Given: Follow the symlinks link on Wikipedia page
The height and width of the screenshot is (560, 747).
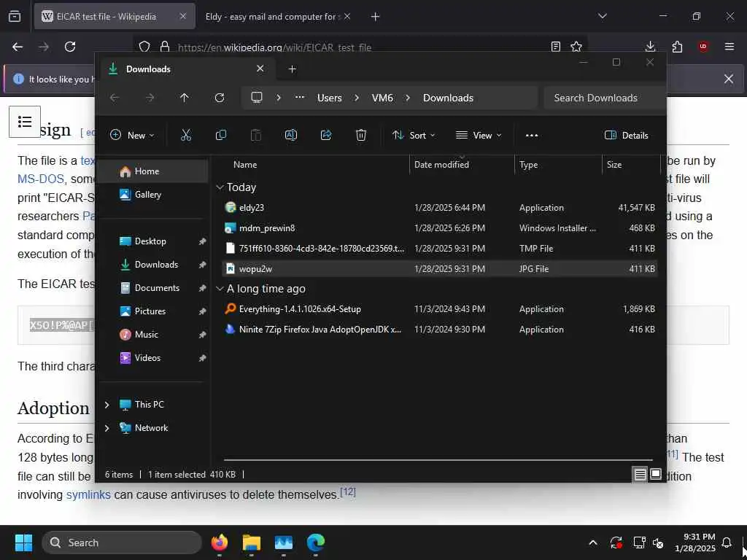Looking at the screenshot, I should point(88,495).
